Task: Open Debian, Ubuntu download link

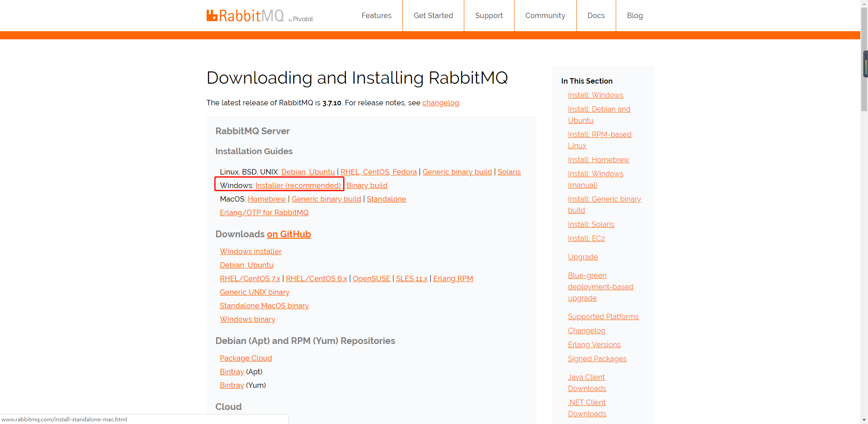Action: coord(246,265)
